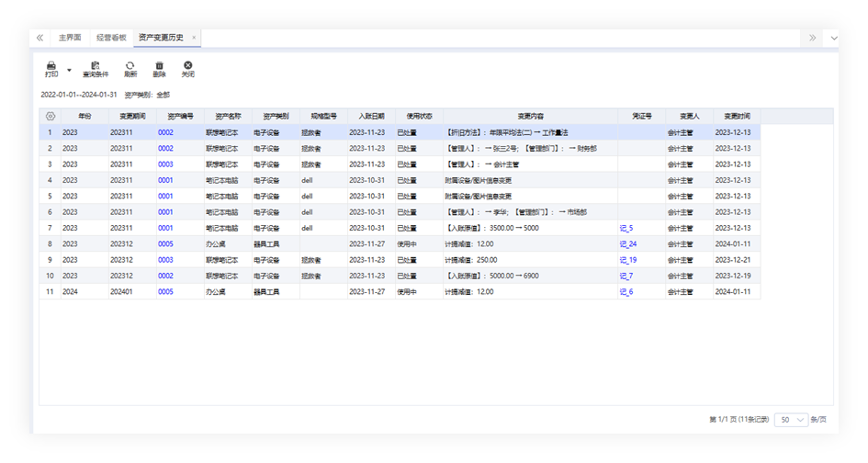This screenshot has height=463, width=868.
Task: Open the 查询条件 query conditions icon
Action: tap(96, 68)
